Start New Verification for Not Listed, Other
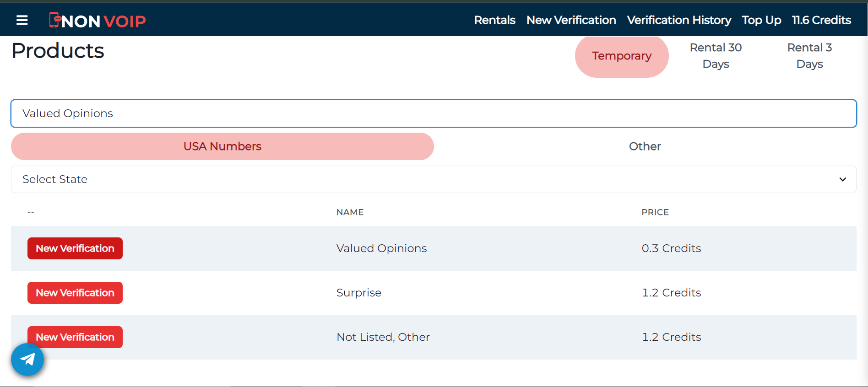The height and width of the screenshot is (387, 868). [x=75, y=337]
